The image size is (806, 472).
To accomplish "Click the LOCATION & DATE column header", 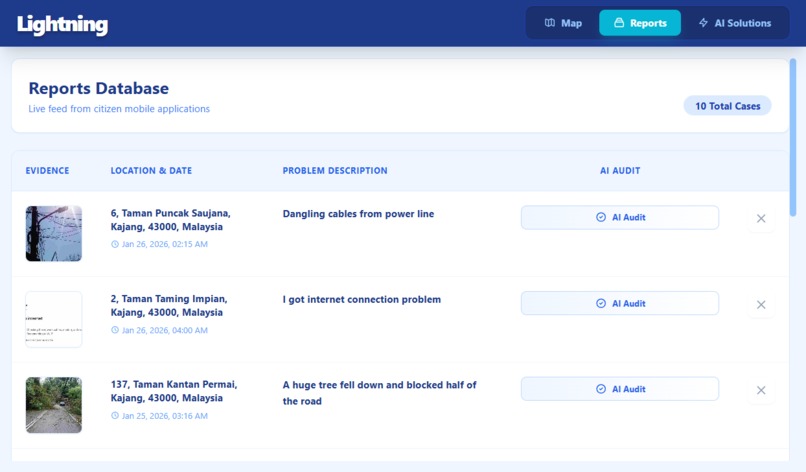I will [151, 171].
